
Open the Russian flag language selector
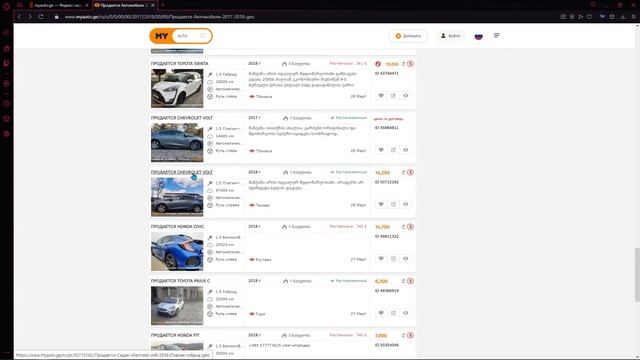tap(478, 36)
